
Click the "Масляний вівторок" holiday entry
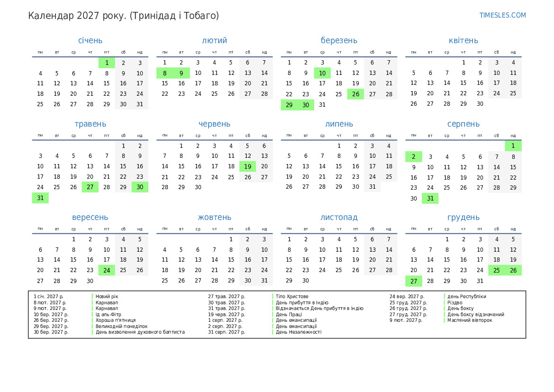[470, 320]
